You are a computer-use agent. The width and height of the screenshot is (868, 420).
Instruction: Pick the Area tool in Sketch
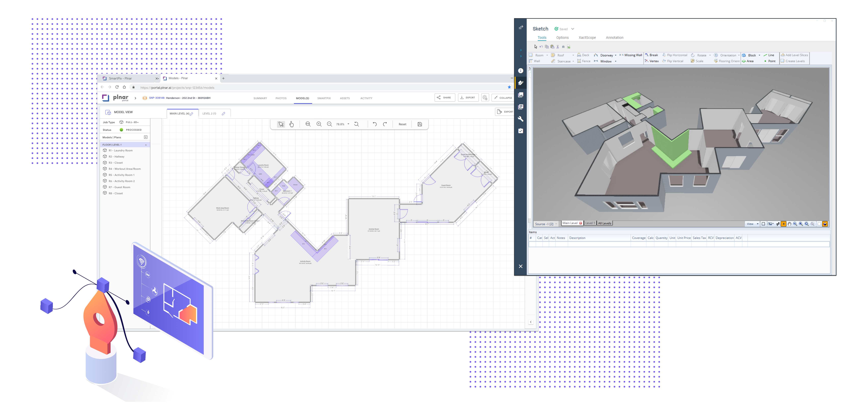tap(748, 61)
